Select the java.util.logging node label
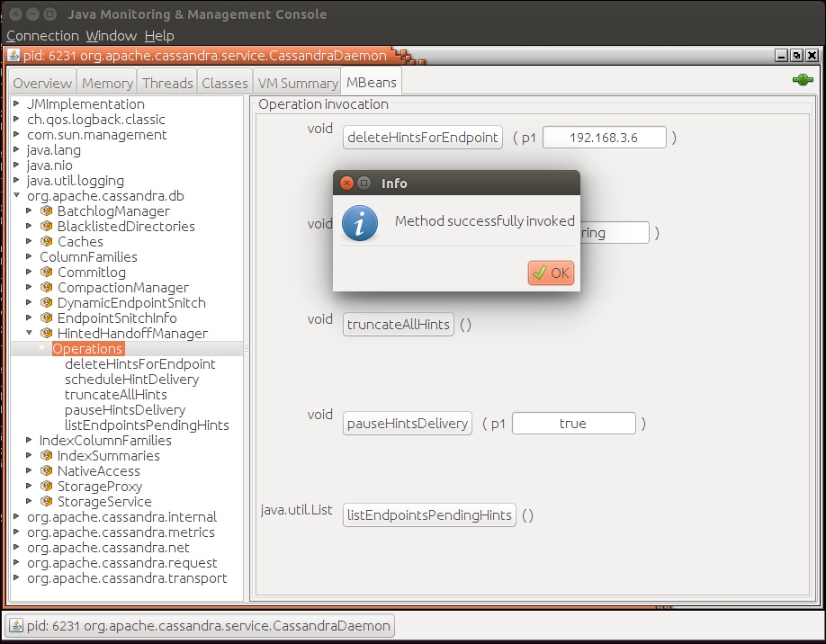The height and width of the screenshot is (644, 826). coord(76,181)
